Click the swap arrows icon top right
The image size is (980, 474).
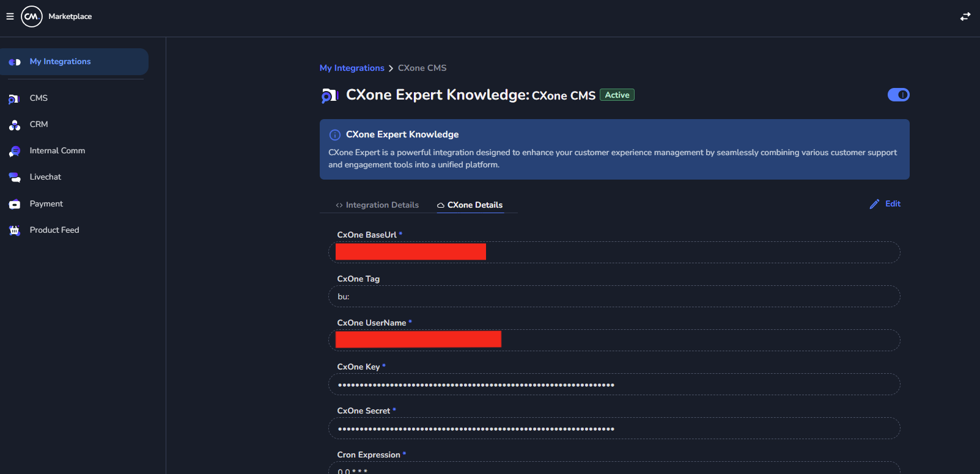click(965, 16)
